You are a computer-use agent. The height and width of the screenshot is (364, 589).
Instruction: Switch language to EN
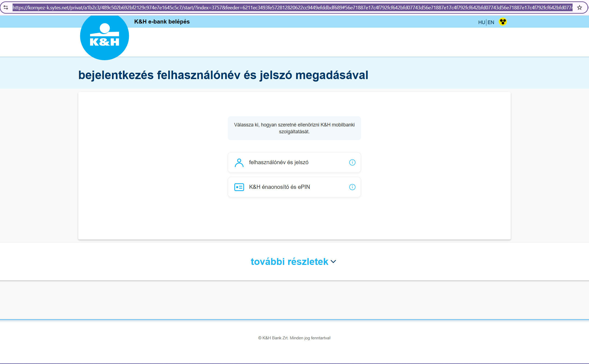[491, 22]
